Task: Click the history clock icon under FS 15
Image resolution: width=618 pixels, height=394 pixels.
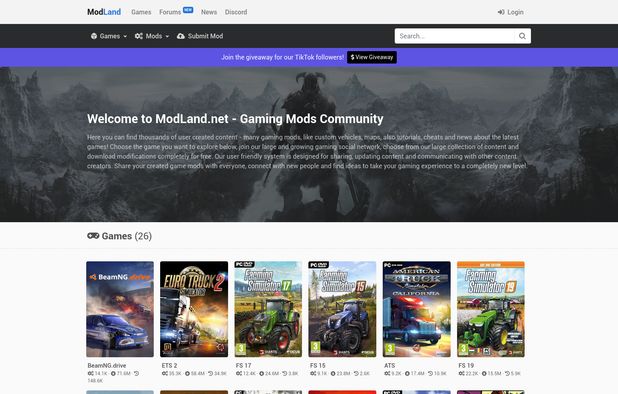Action: click(356, 374)
